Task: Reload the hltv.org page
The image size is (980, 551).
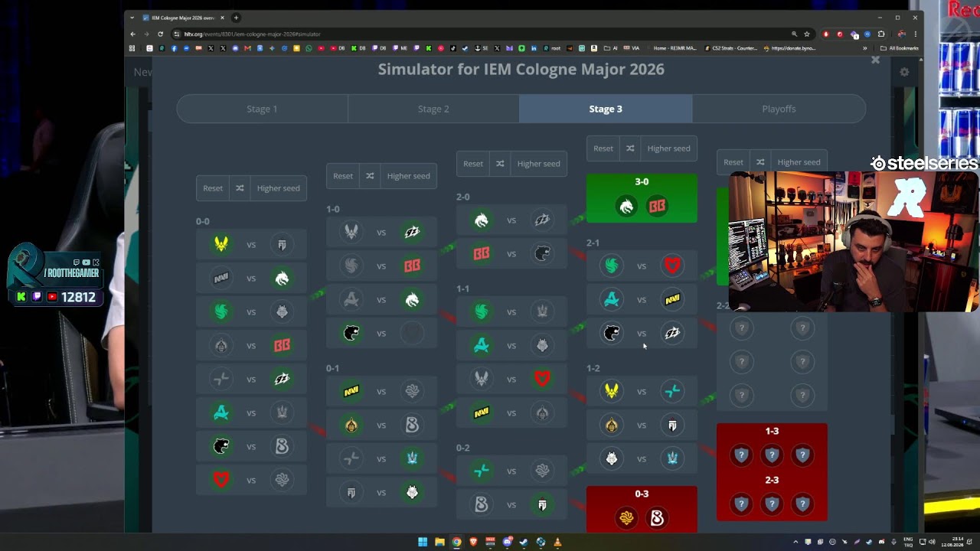Action: [x=160, y=34]
